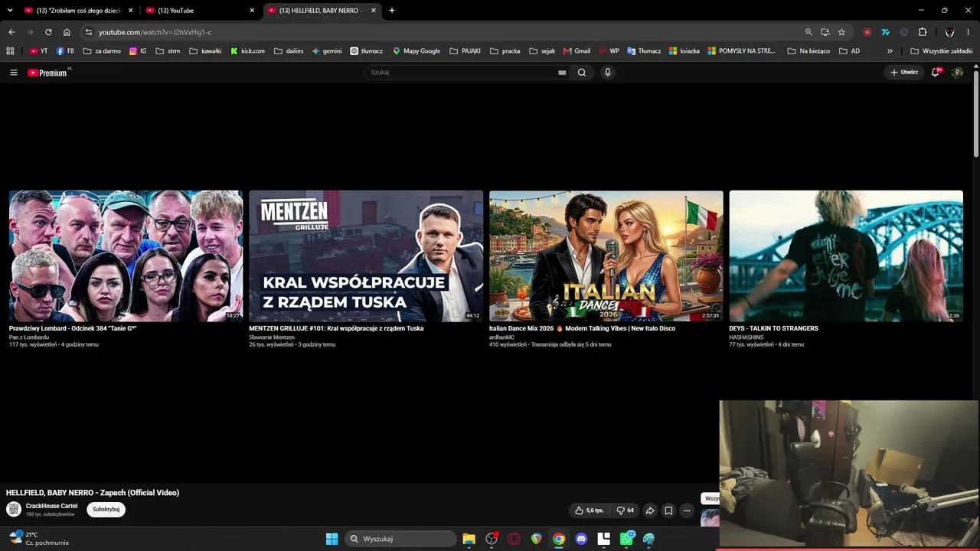980x551 pixels.
Task: Subscribe with the Subskrybuj button
Action: tap(106, 510)
